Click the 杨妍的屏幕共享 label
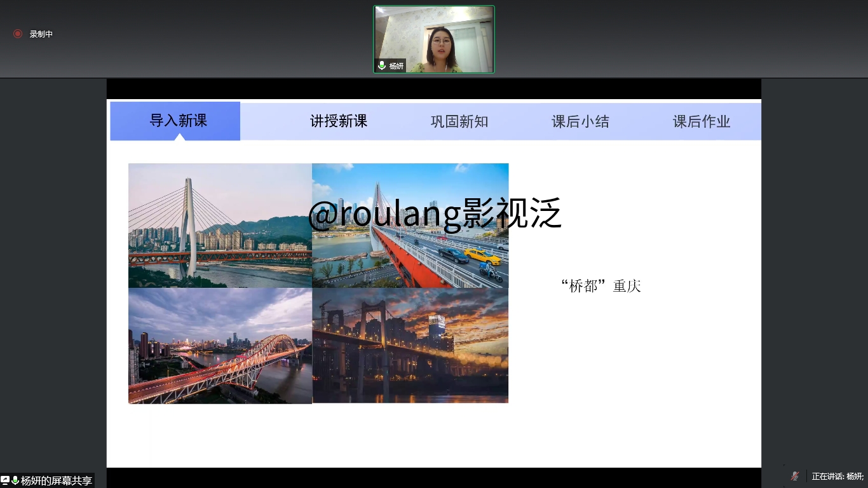Viewport: 868px width, 488px height. pos(57,481)
